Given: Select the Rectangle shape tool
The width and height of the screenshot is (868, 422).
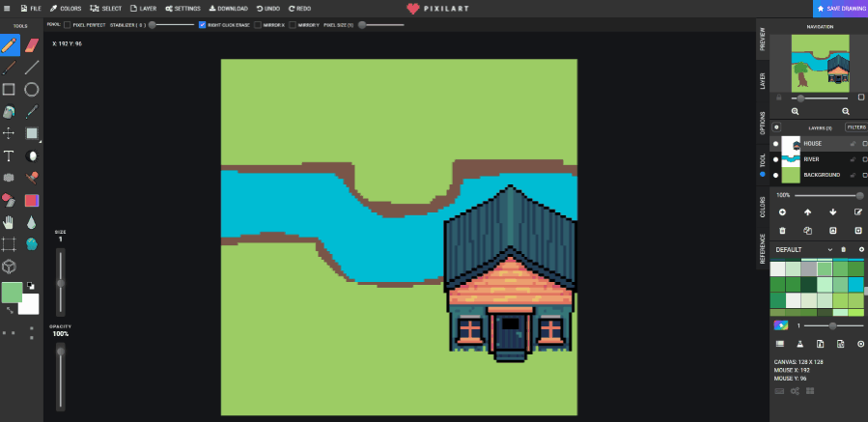Looking at the screenshot, I should (x=9, y=89).
